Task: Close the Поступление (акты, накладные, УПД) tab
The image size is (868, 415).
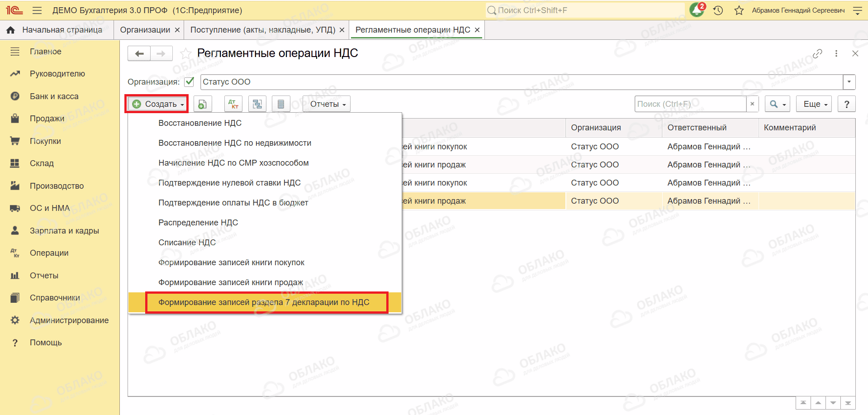Action: click(342, 30)
